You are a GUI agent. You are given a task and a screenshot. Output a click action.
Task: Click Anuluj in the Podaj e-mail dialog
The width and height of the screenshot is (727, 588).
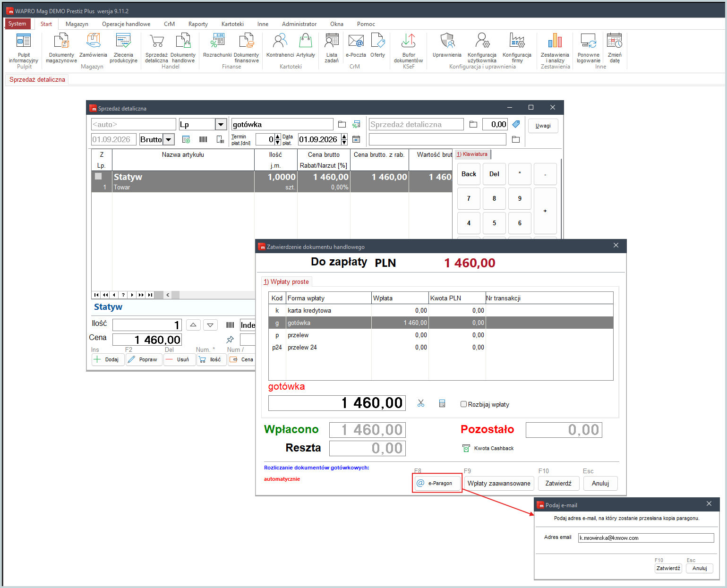coord(700,568)
